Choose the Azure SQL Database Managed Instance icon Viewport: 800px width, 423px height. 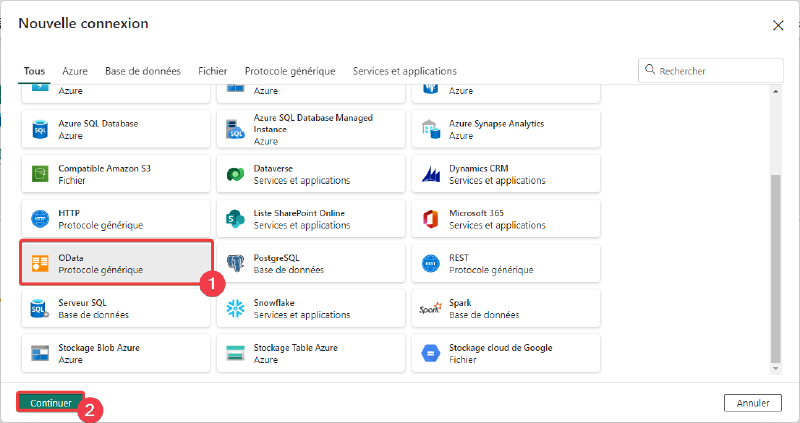(235, 130)
